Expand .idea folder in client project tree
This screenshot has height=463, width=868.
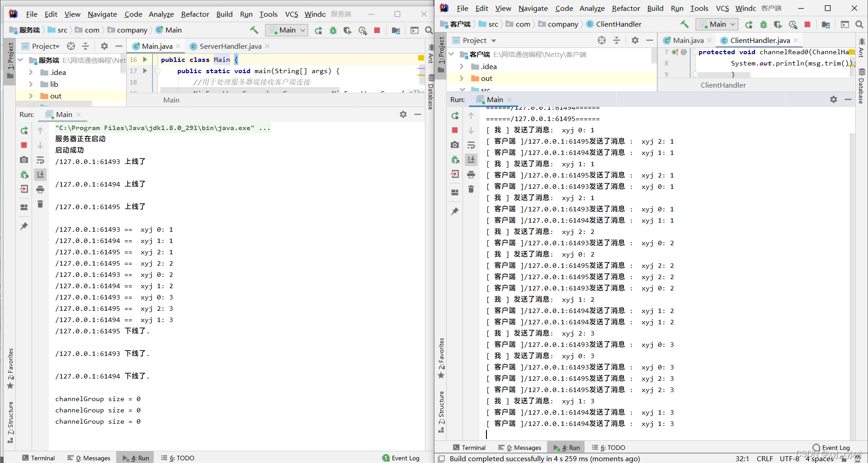(x=462, y=66)
